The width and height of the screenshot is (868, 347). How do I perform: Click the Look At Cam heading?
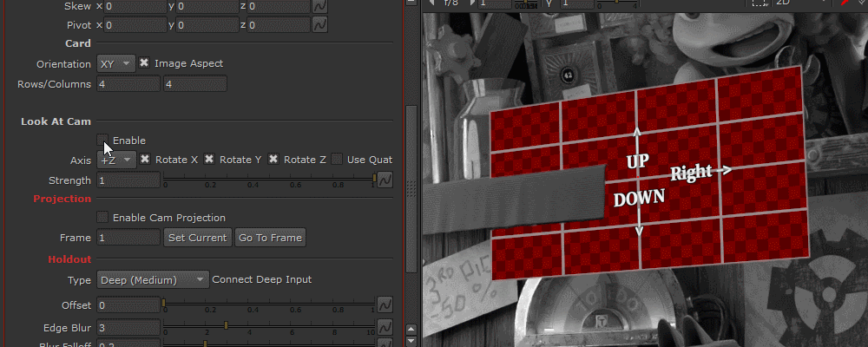pos(56,121)
